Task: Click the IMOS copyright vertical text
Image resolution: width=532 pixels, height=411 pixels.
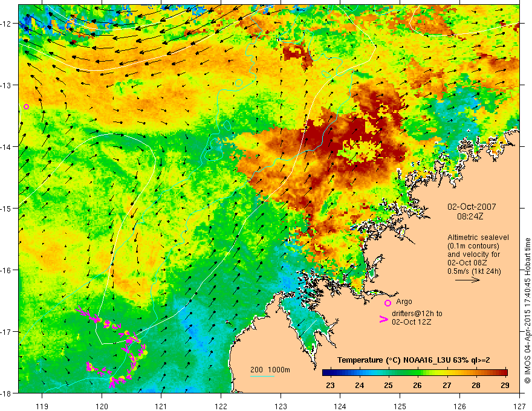Action: tap(527, 312)
